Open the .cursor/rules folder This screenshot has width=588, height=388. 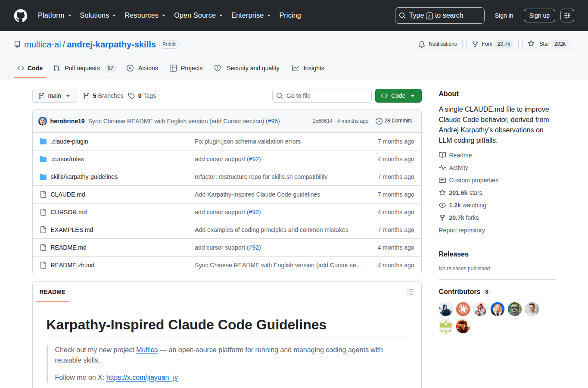coord(67,159)
